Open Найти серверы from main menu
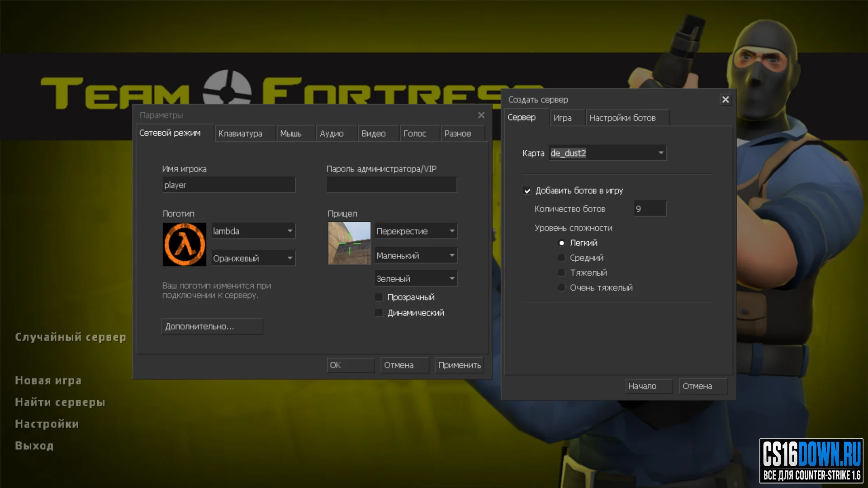Screen dimensions: 868x488 pyautogui.click(x=60, y=402)
